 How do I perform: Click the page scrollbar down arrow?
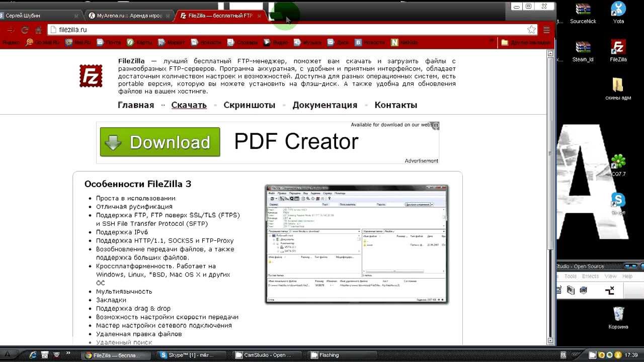coord(550,341)
